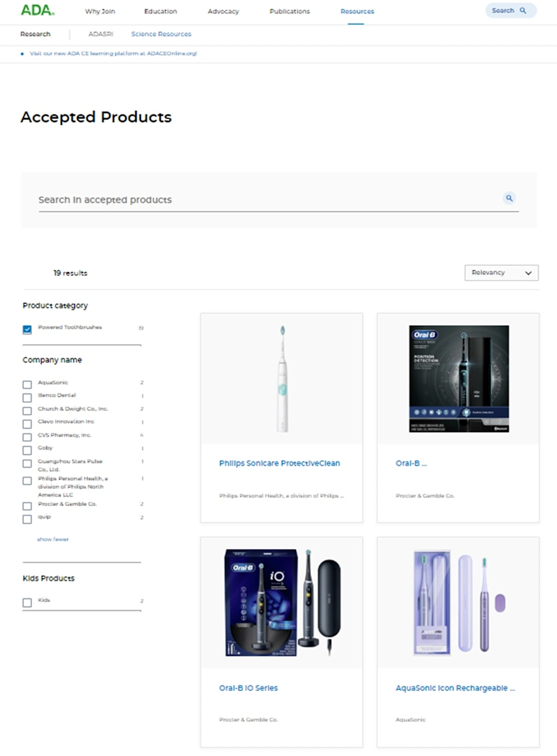Image resolution: width=557 pixels, height=756 pixels.
Task: Uncheck the Powered Toothbrushes category filter
Action: [x=27, y=329]
